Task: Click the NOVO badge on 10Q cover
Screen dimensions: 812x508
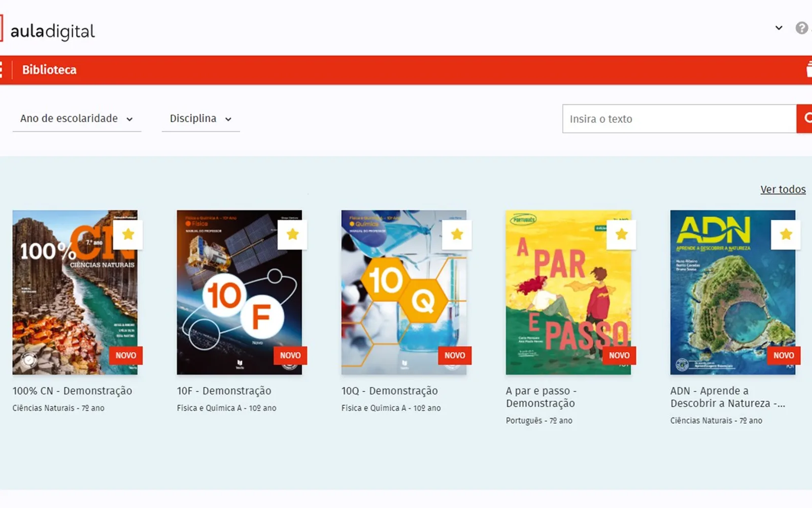Action: (455, 356)
